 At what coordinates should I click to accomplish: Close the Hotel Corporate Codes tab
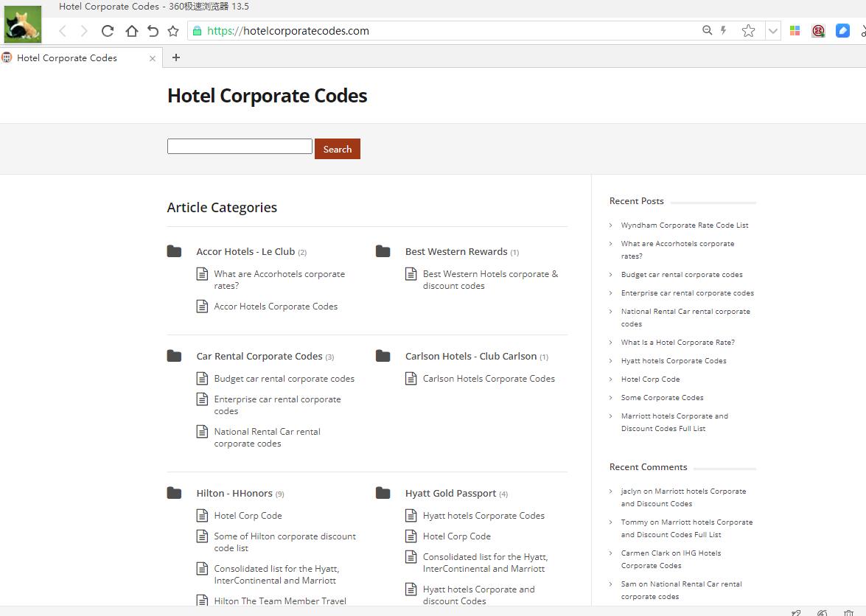[153, 58]
